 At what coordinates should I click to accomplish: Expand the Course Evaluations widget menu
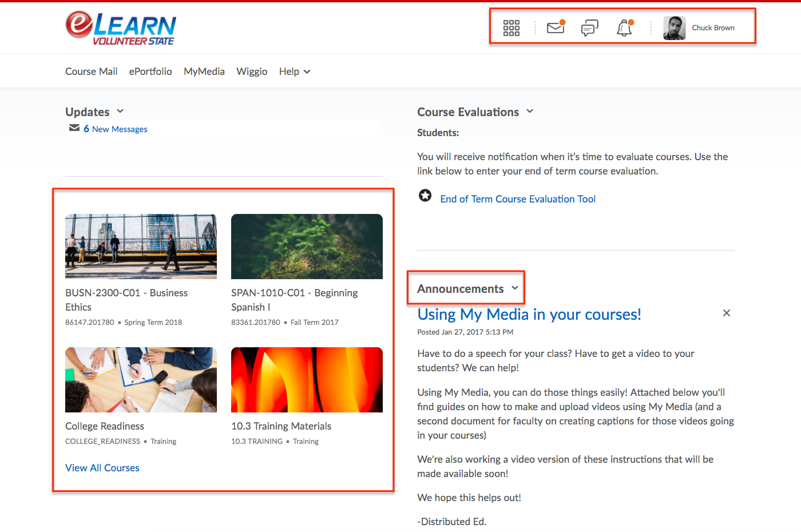(530, 112)
